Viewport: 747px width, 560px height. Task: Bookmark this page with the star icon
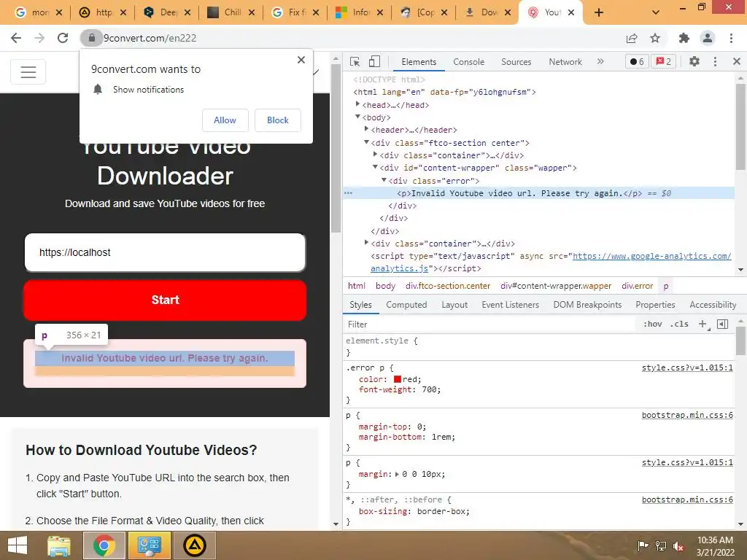coord(655,38)
